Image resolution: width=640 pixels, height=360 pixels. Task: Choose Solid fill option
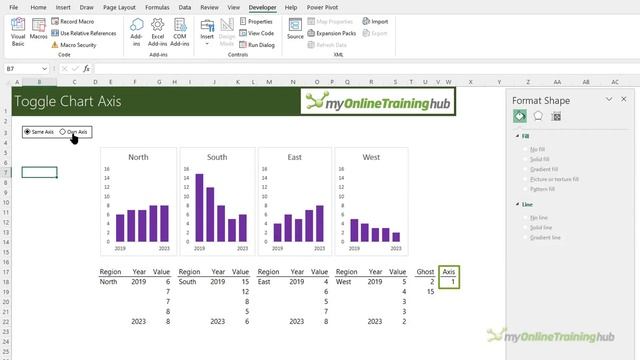pos(536,159)
